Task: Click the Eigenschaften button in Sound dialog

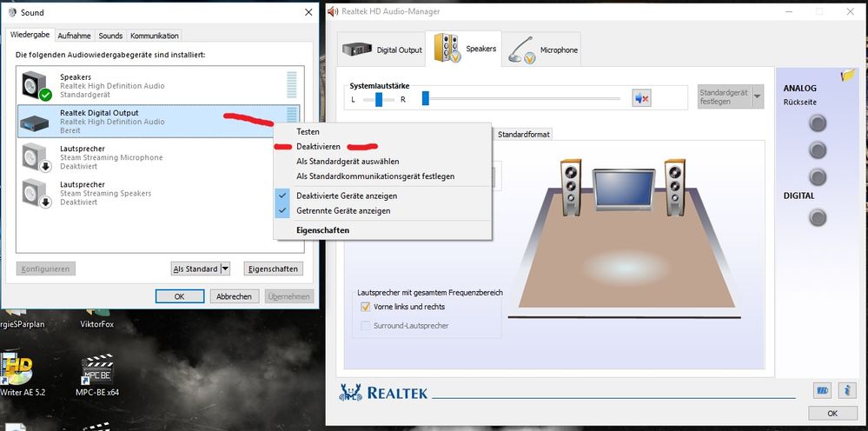Action: 274,269
